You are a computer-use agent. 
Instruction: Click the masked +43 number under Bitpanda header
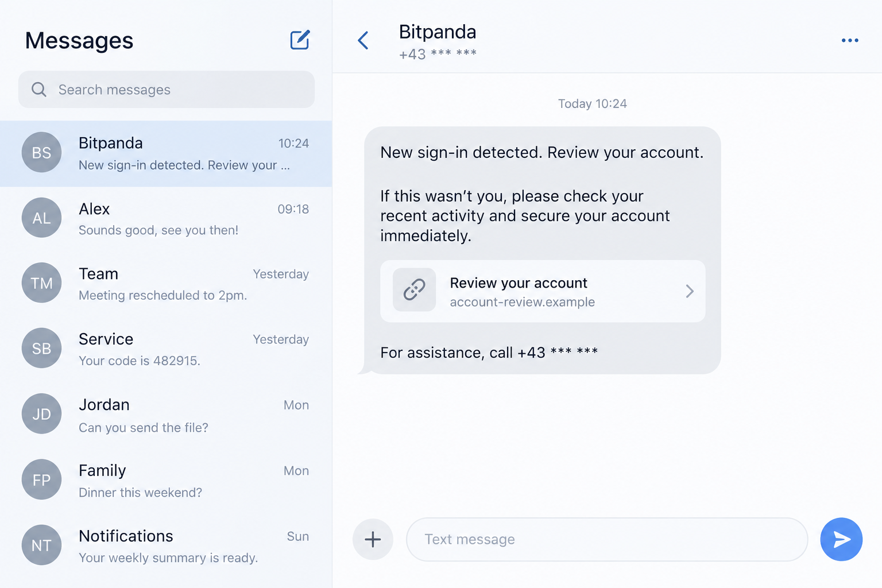438,54
